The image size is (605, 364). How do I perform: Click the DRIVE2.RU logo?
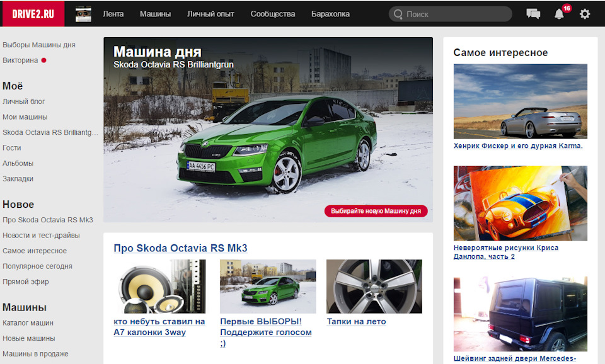click(x=33, y=14)
